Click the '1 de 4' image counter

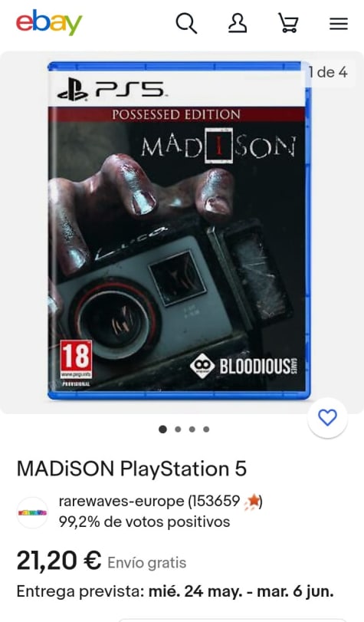pyautogui.click(x=328, y=72)
